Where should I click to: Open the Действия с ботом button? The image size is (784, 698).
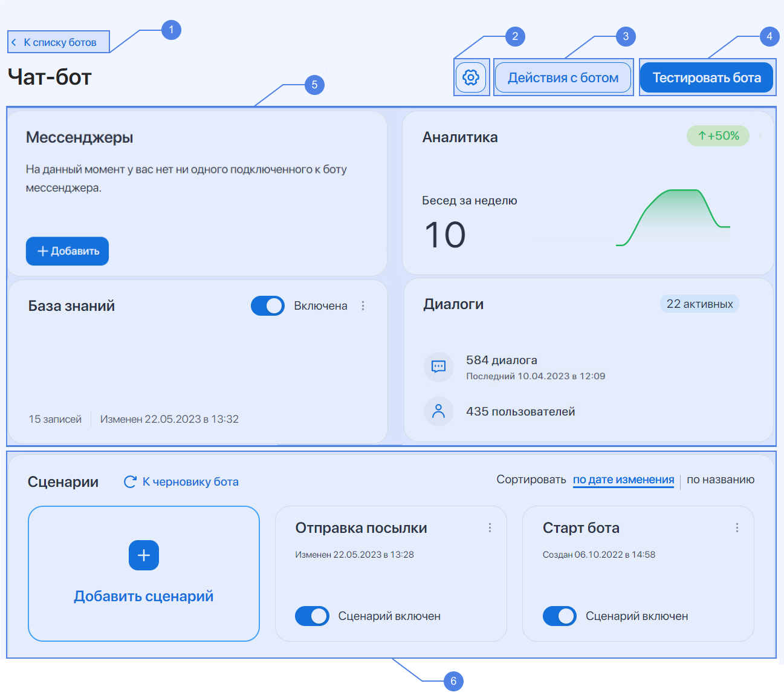[563, 77]
